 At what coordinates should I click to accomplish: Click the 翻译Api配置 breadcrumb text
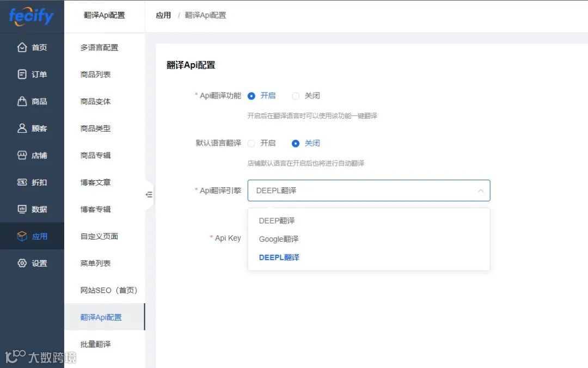[205, 15]
